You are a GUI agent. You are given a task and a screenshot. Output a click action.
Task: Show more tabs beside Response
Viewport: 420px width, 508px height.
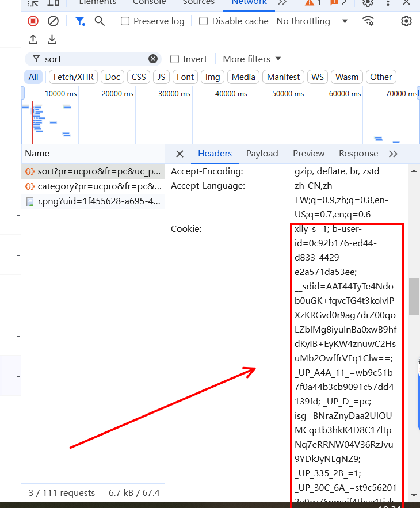pos(393,154)
